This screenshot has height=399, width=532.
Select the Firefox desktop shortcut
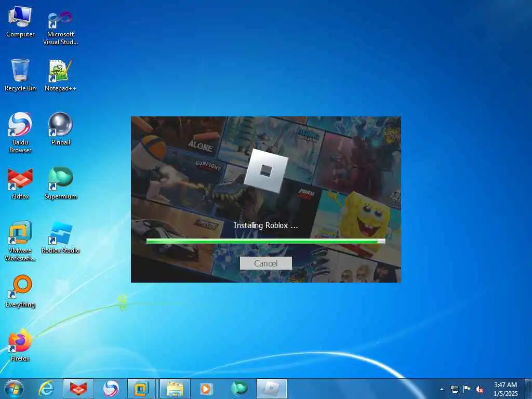tap(20, 345)
